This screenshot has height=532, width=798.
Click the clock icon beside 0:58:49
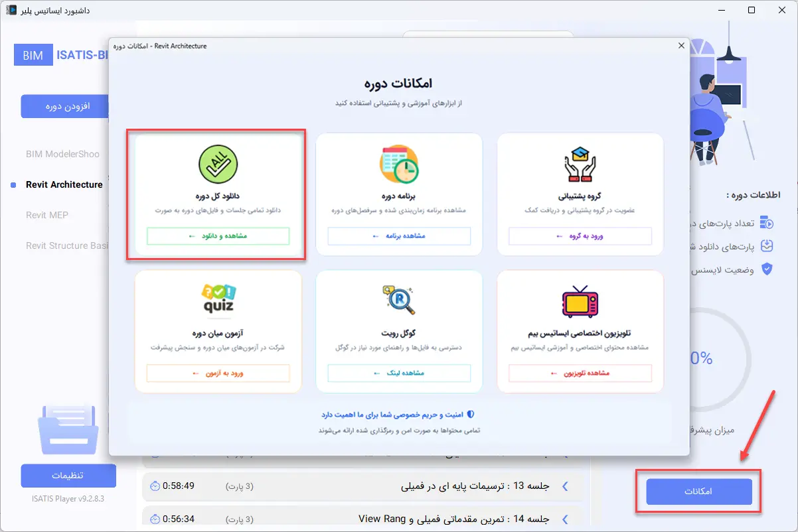click(x=155, y=486)
